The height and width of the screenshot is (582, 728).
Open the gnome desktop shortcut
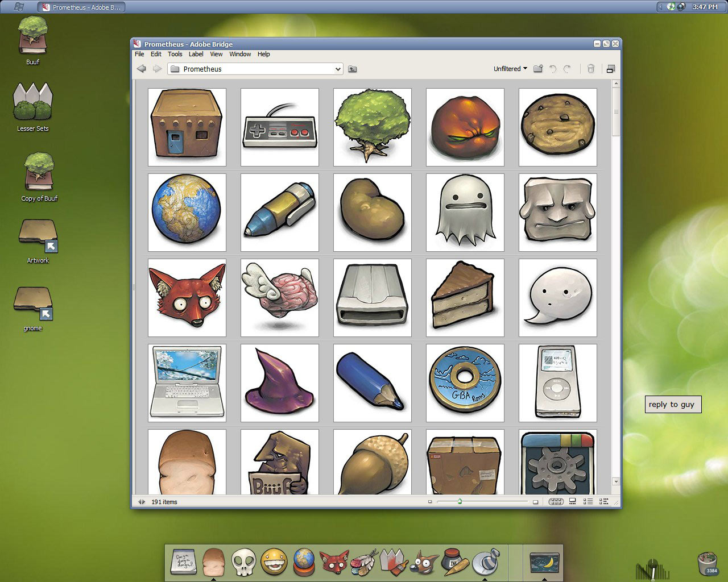(x=34, y=309)
